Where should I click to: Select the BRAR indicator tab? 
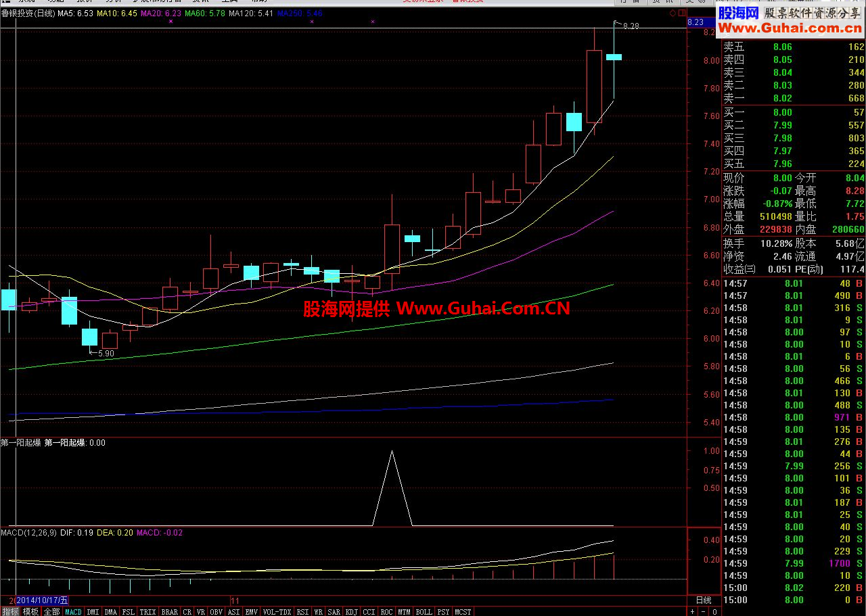pos(170,611)
